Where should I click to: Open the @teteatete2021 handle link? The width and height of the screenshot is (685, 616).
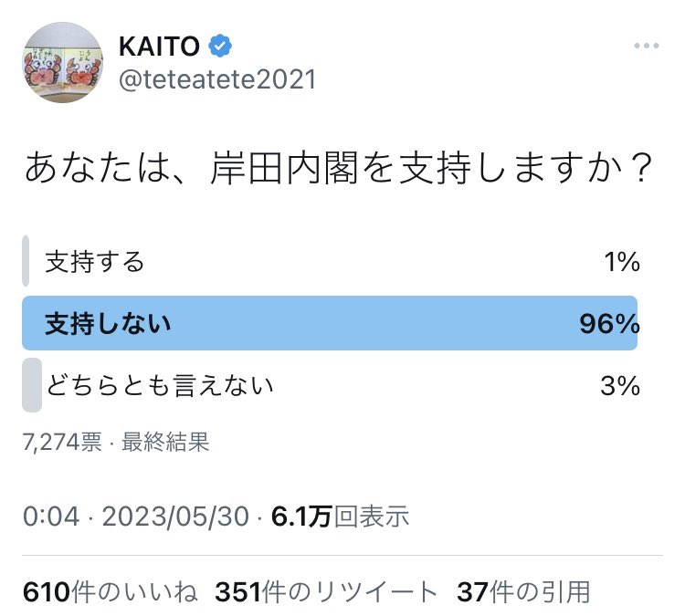click(217, 79)
